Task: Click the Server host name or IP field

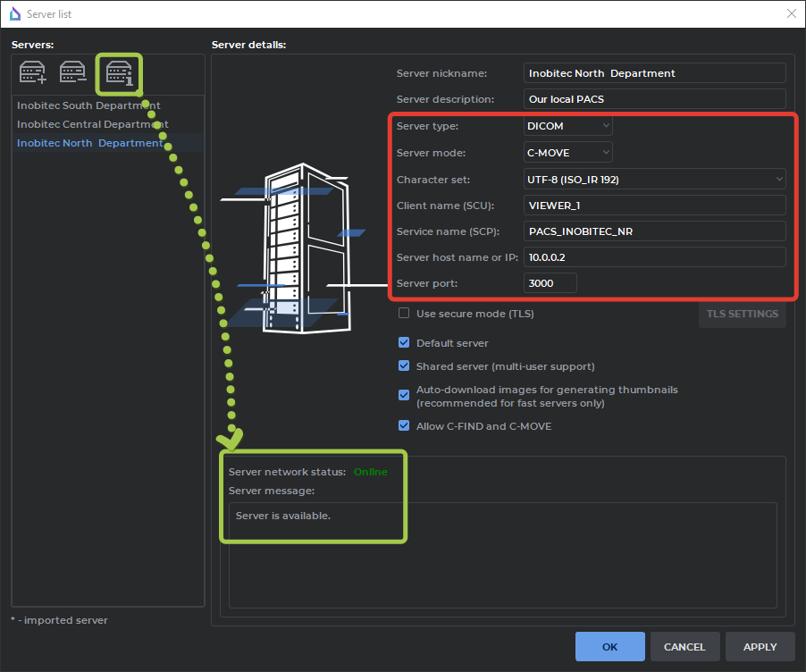Action: tap(654, 257)
